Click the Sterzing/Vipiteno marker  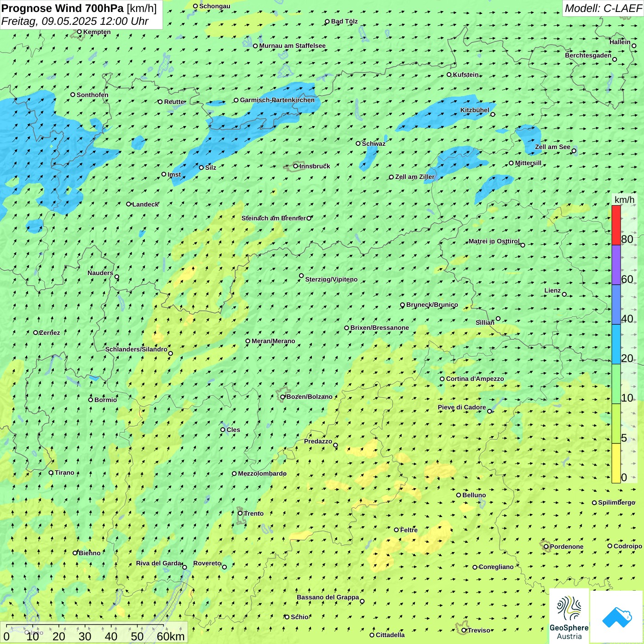301,276
